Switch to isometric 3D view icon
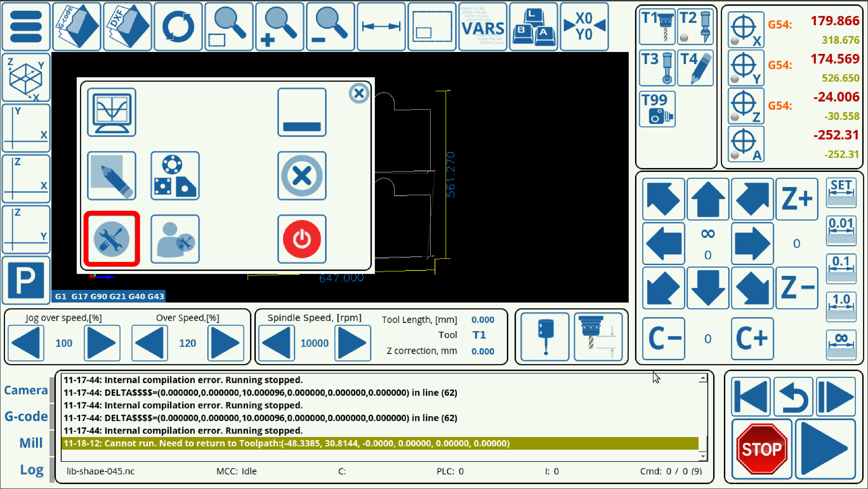This screenshot has width=868, height=489. click(x=26, y=78)
